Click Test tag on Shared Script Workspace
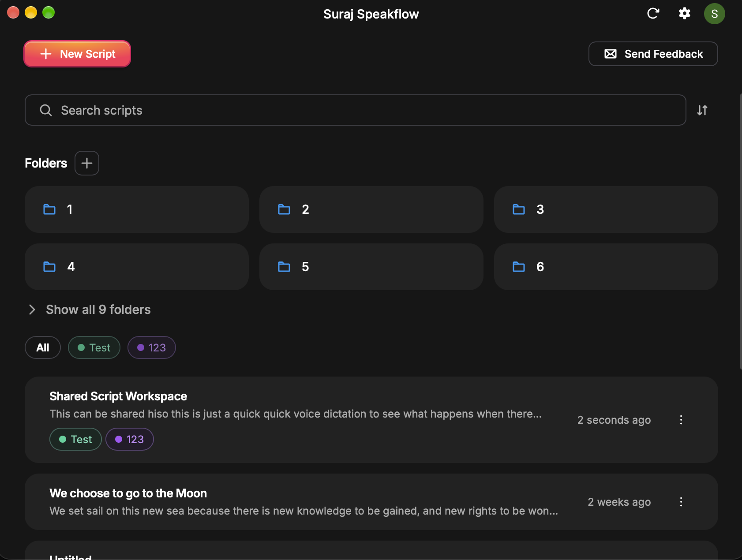This screenshot has height=560, width=742. [76, 439]
